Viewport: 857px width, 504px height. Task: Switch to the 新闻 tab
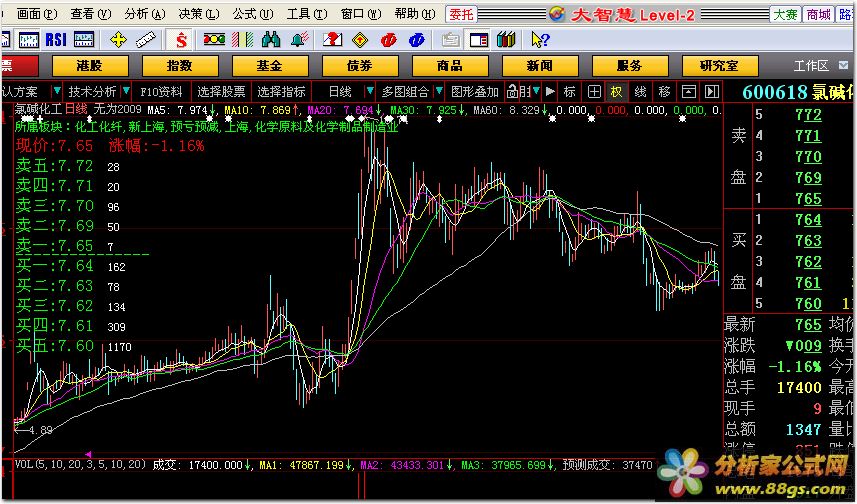click(540, 66)
